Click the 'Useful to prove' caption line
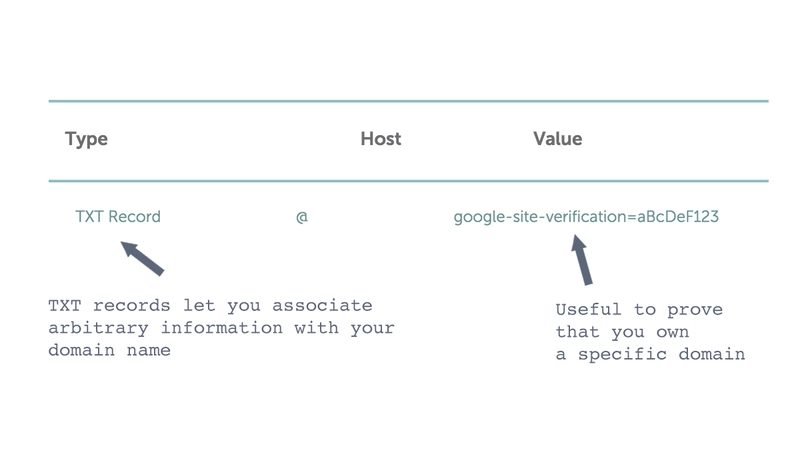The height and width of the screenshot is (466, 800). (639, 309)
